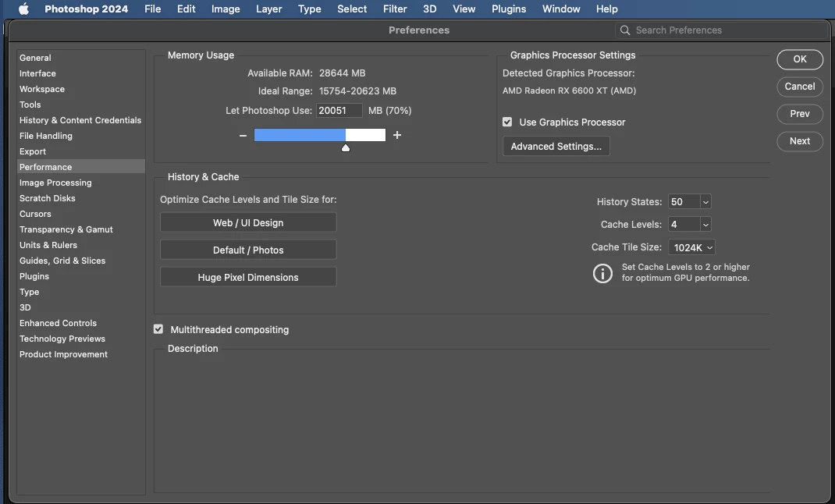This screenshot has height=504, width=835.
Task: Open the Type menu in the menu bar
Action: 309,9
